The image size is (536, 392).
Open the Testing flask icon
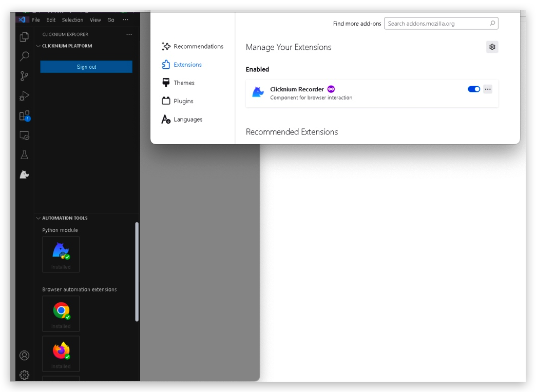click(24, 155)
